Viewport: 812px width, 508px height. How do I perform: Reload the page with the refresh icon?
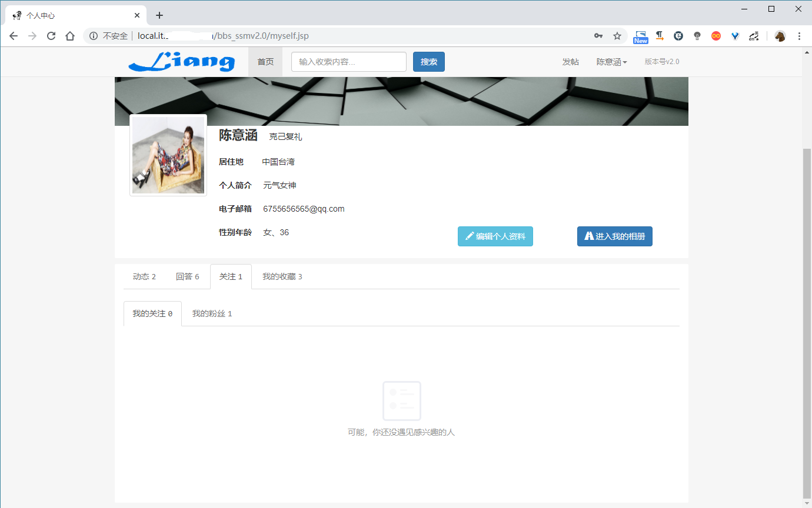(51, 36)
